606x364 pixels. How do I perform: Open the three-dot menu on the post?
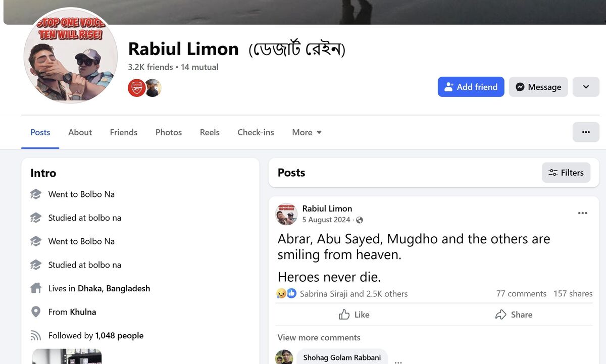[582, 213]
